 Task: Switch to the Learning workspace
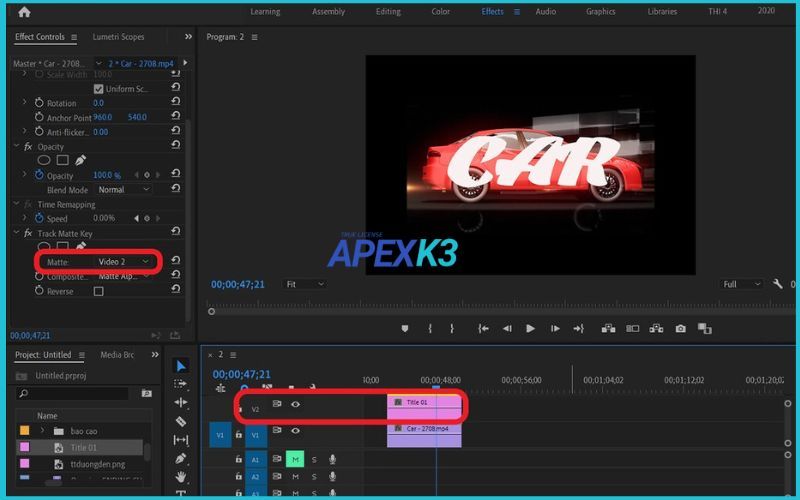pyautogui.click(x=265, y=12)
